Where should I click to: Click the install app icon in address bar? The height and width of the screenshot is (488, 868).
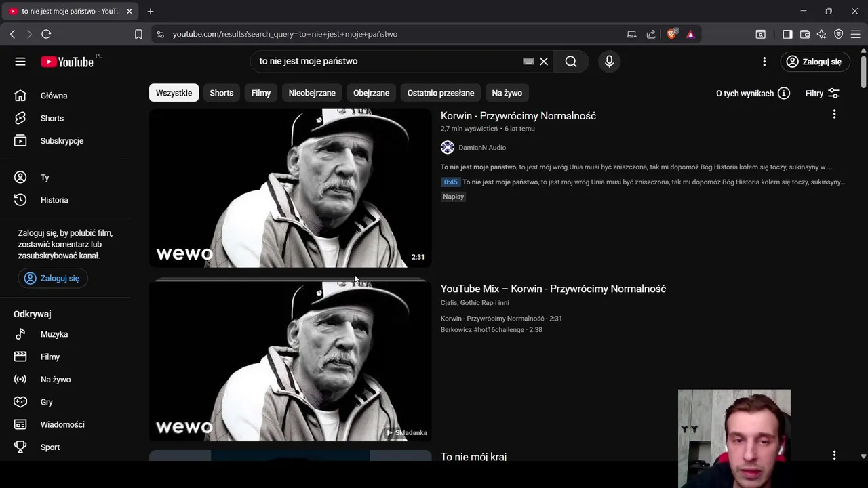coord(631,34)
